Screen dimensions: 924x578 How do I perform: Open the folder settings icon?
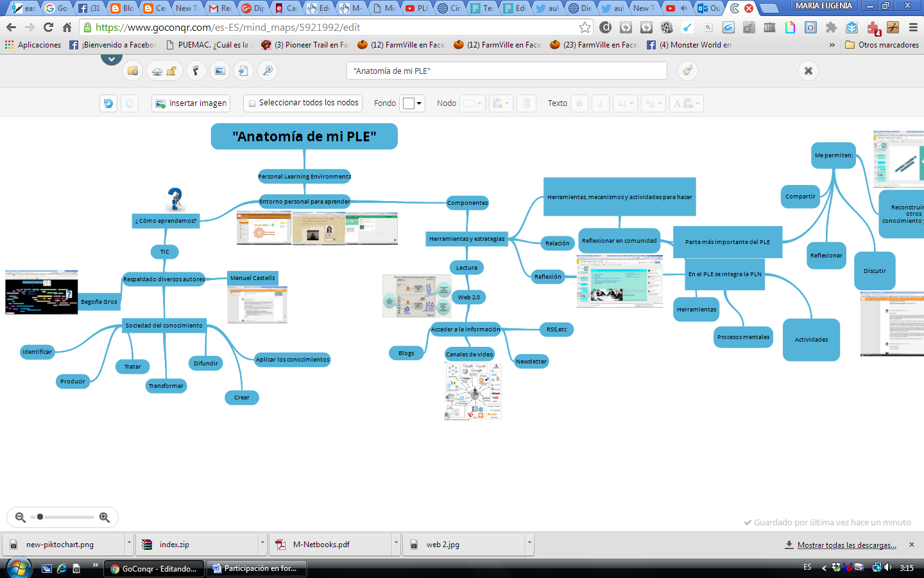pyautogui.click(x=133, y=71)
